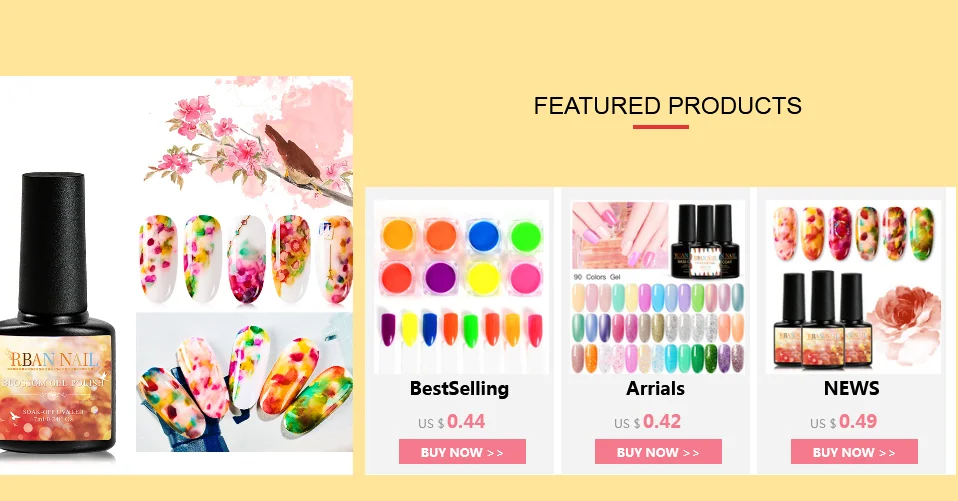958x501 pixels.
Task: Click the cherry blossom bird illustration
Action: click(247, 141)
